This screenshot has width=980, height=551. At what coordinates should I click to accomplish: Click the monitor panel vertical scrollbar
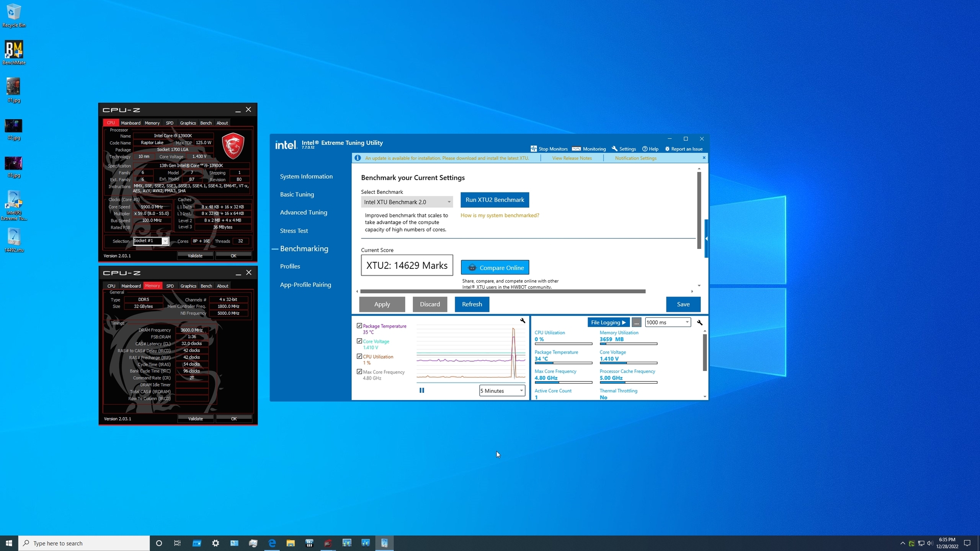point(705,352)
